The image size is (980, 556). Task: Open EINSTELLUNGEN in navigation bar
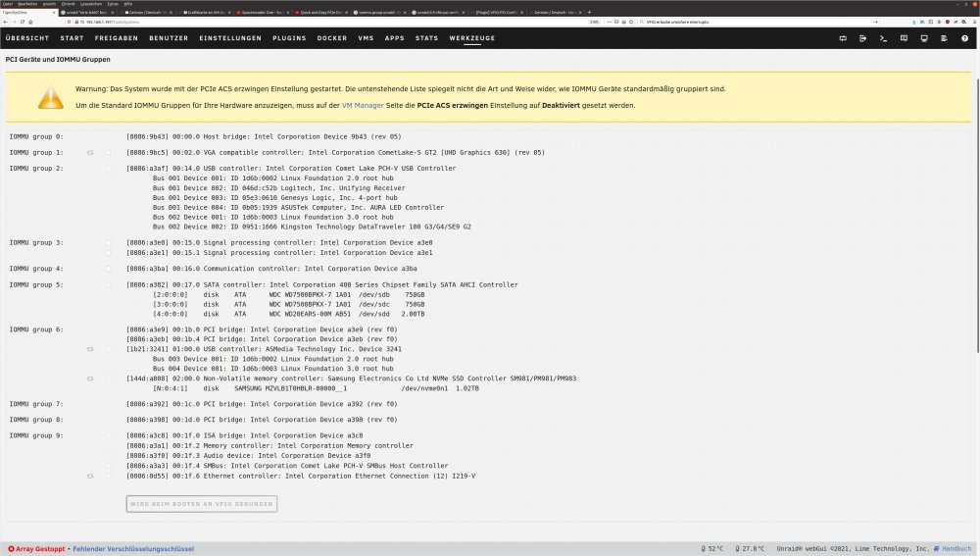230,38
